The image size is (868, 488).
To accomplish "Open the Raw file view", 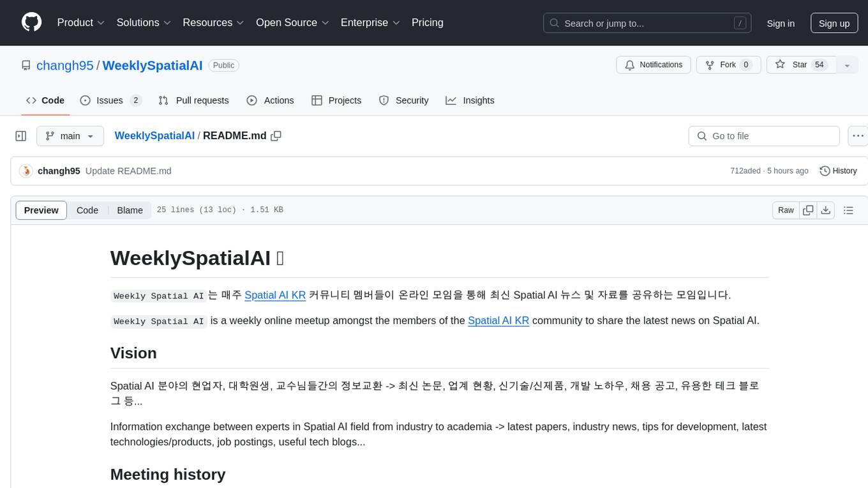I will (x=786, y=210).
